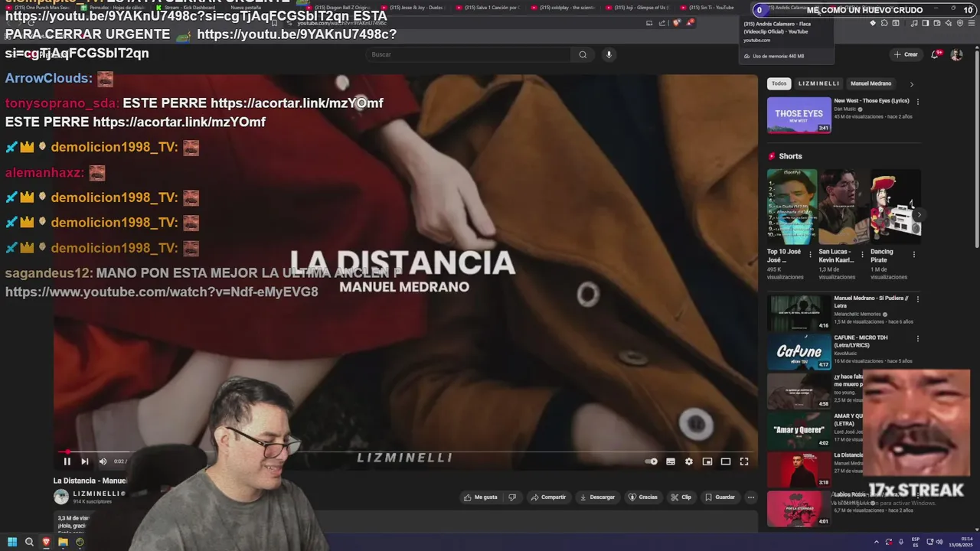This screenshot has width=980, height=551.
Task: Switch to miniplayer mode
Action: click(x=707, y=461)
